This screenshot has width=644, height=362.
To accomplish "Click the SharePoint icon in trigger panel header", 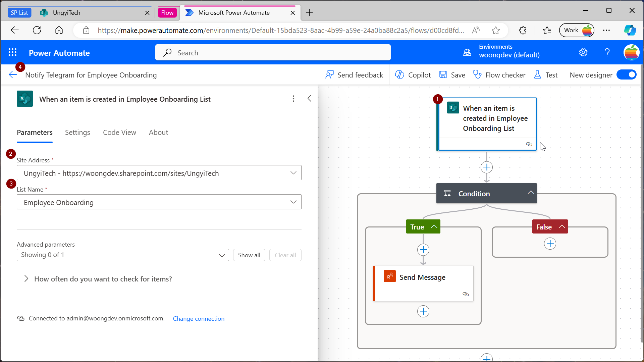I will click(25, 99).
